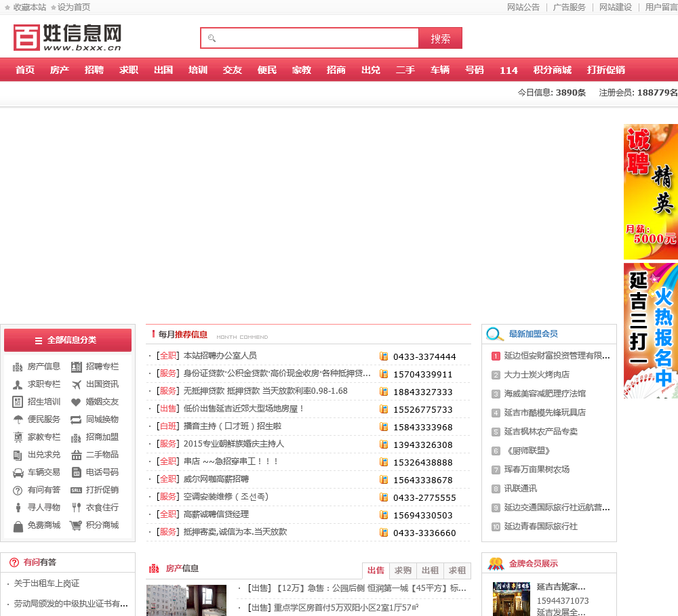The image size is (678, 616).
Task: Click the 免费商城 shopping bag icon
Action: (x=18, y=526)
